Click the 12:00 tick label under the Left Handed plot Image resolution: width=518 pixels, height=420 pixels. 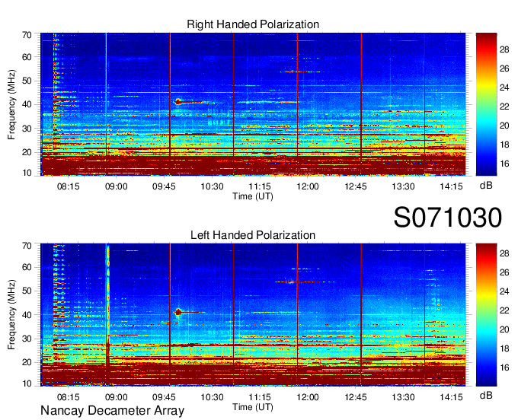(x=308, y=397)
